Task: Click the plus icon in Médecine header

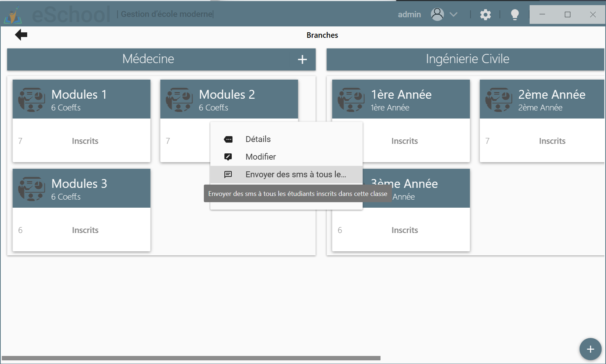Action: [302, 59]
